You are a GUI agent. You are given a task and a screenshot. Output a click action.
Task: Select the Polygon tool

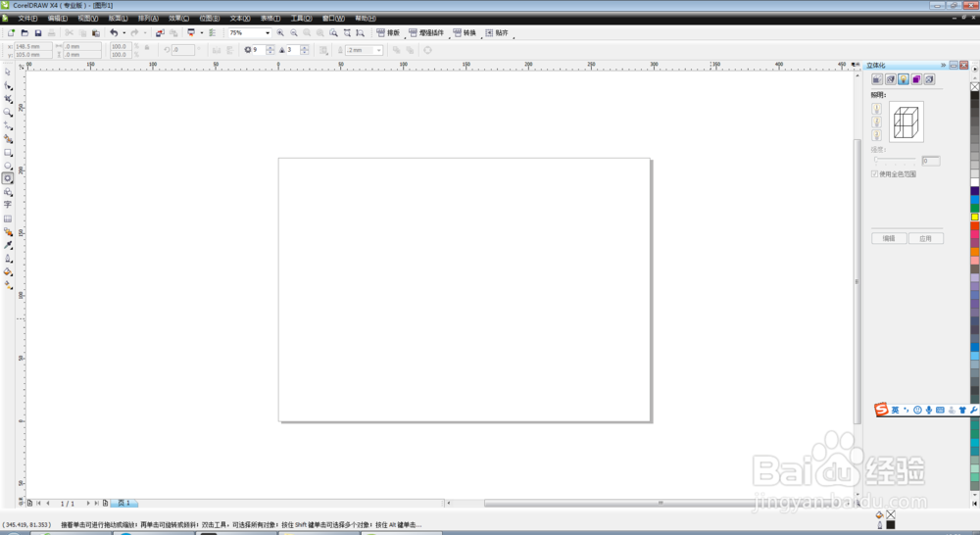tap(8, 178)
